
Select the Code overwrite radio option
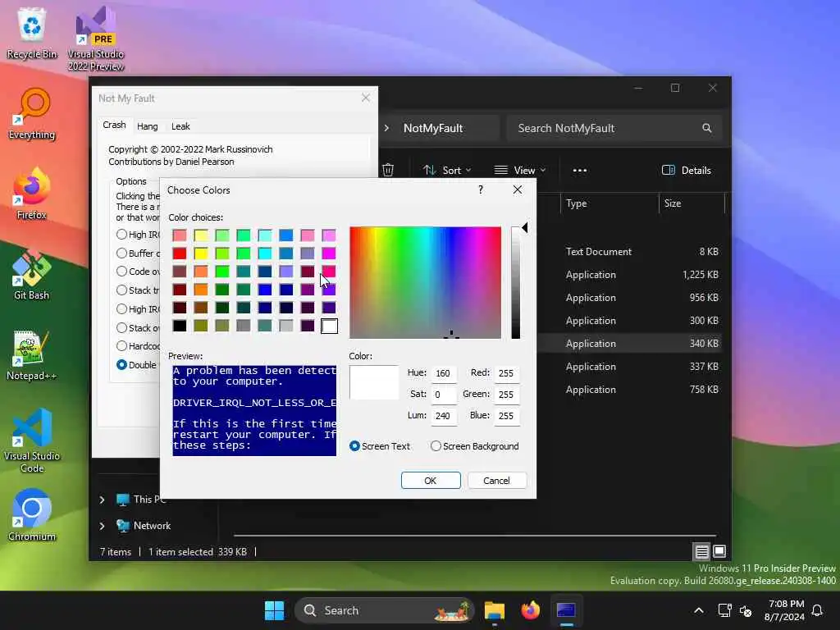coord(121,271)
